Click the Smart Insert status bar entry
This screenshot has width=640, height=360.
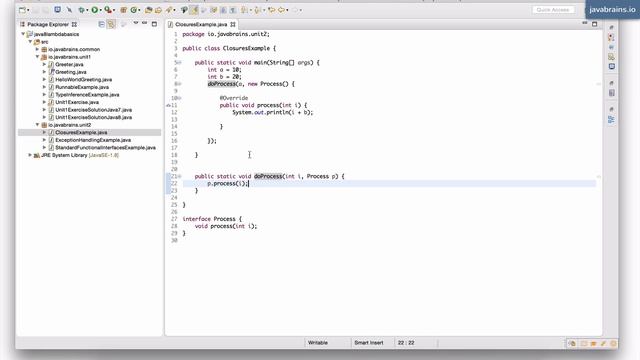pos(369,343)
